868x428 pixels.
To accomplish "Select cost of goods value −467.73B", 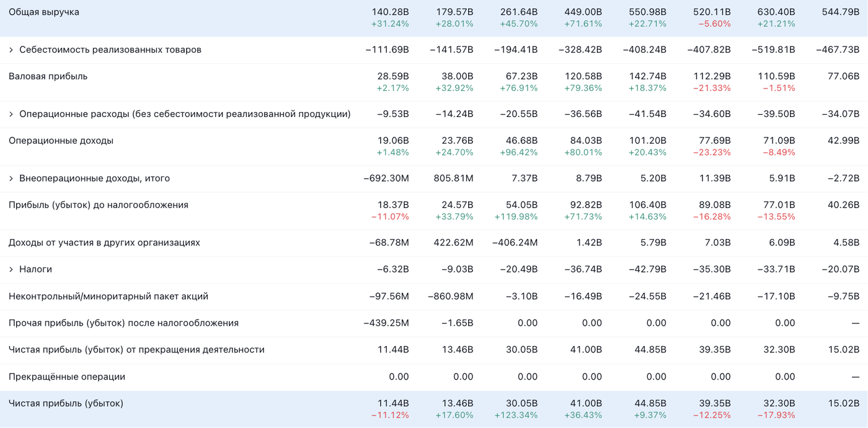I will (x=838, y=50).
